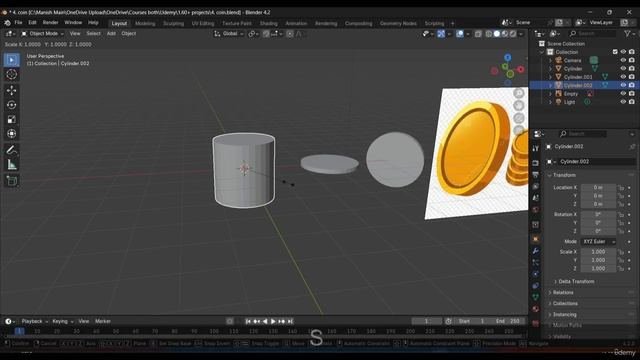This screenshot has width=640, height=360.
Task: Open the Material properties tab
Action: [536, 309]
